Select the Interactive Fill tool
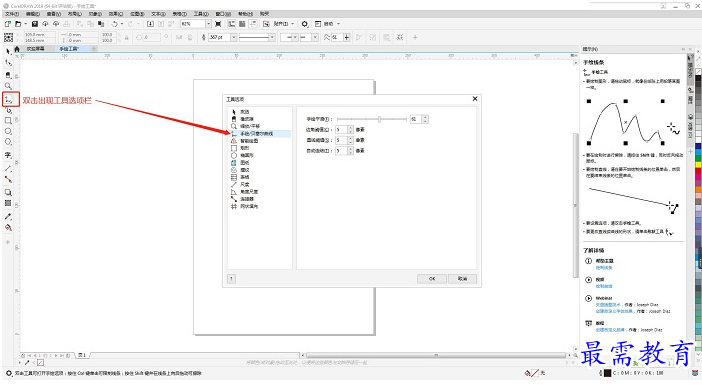 (8, 227)
